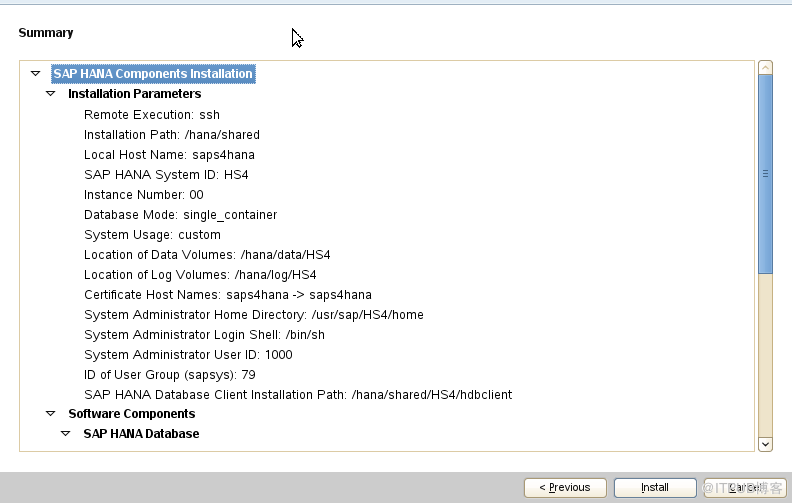Select 'Instance Number: 00' row

tap(144, 195)
